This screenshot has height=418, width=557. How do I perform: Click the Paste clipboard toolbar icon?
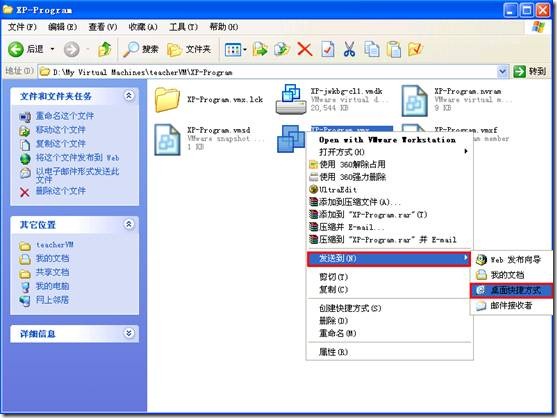[x=394, y=49]
